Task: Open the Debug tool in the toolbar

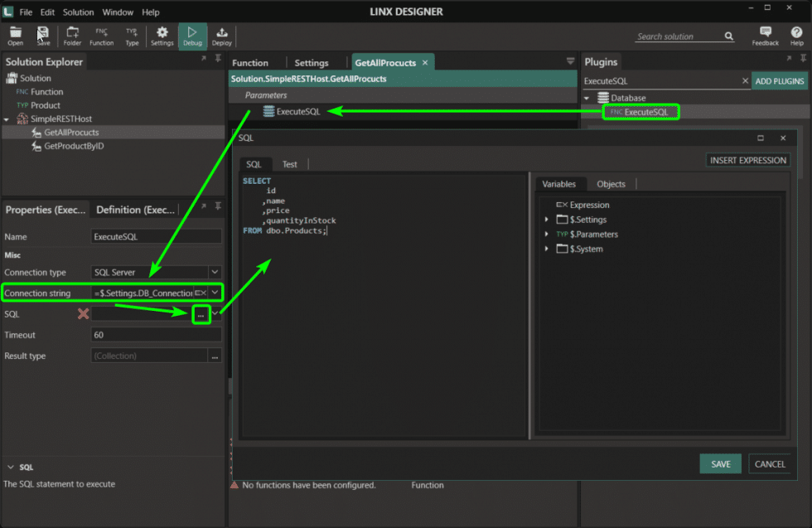Action: point(192,36)
